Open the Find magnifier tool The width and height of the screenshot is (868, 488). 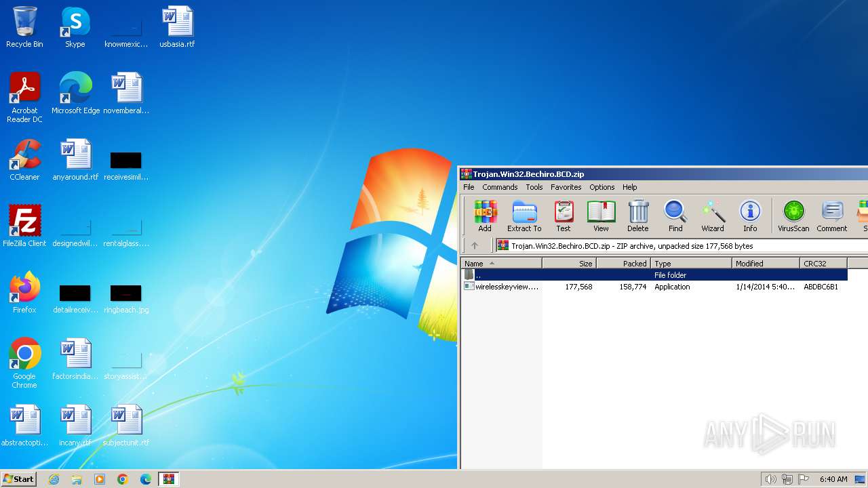click(675, 216)
